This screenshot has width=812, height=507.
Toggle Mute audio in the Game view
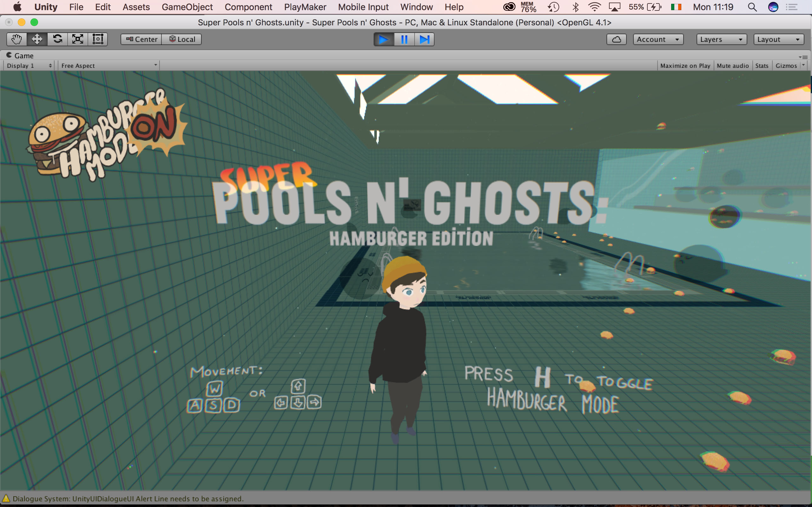(x=732, y=66)
